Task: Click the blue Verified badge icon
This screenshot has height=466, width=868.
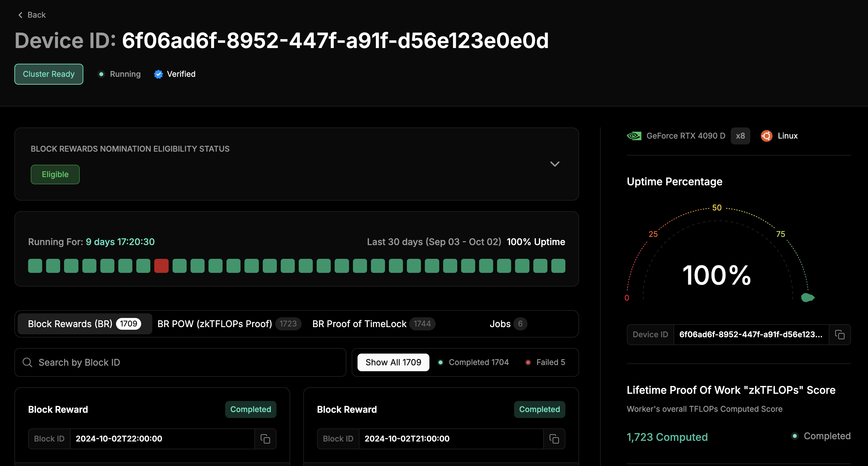Action: pos(159,74)
